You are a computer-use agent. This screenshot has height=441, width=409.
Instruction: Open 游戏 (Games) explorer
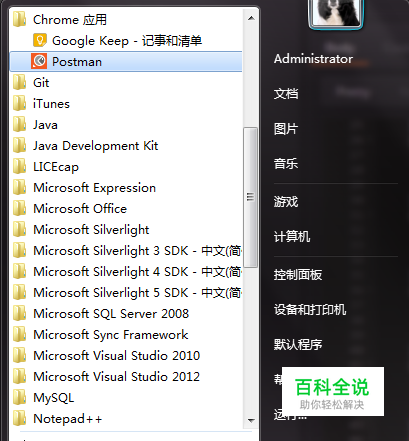tap(286, 202)
